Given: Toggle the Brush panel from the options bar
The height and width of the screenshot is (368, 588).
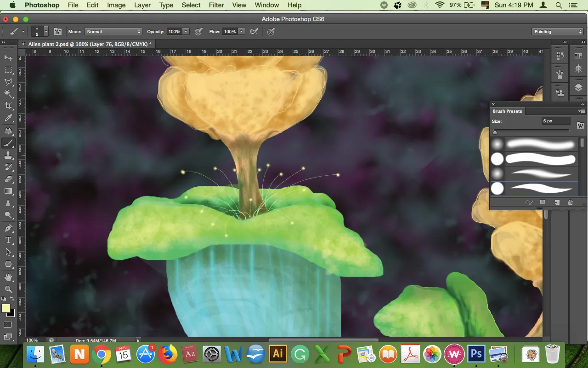Looking at the screenshot, I should tap(58, 31).
